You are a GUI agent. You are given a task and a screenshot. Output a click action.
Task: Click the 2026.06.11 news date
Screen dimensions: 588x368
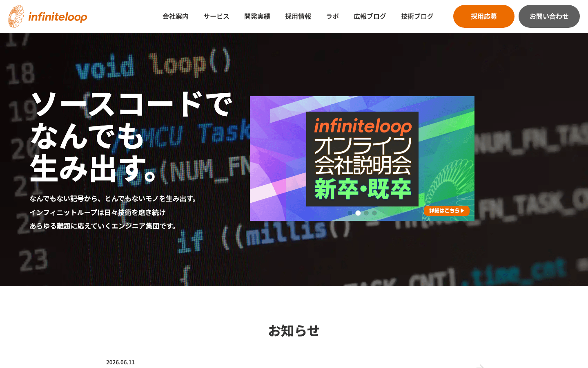120,362
